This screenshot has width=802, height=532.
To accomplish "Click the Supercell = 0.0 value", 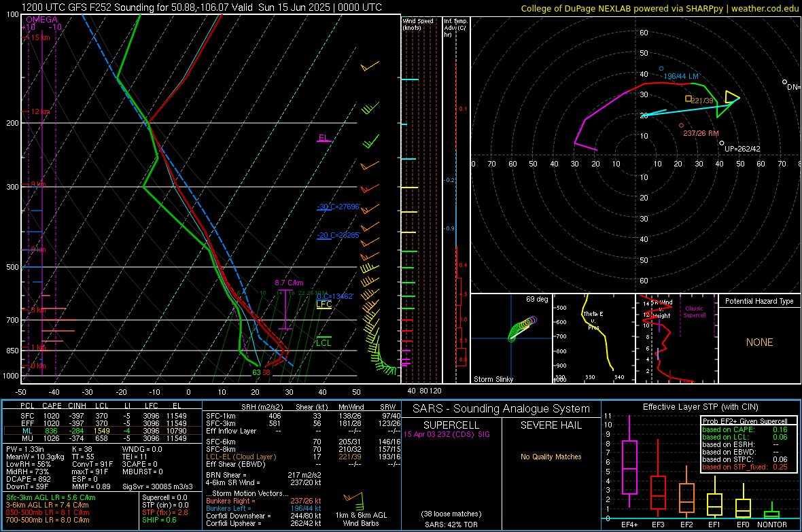I will pos(164,497).
